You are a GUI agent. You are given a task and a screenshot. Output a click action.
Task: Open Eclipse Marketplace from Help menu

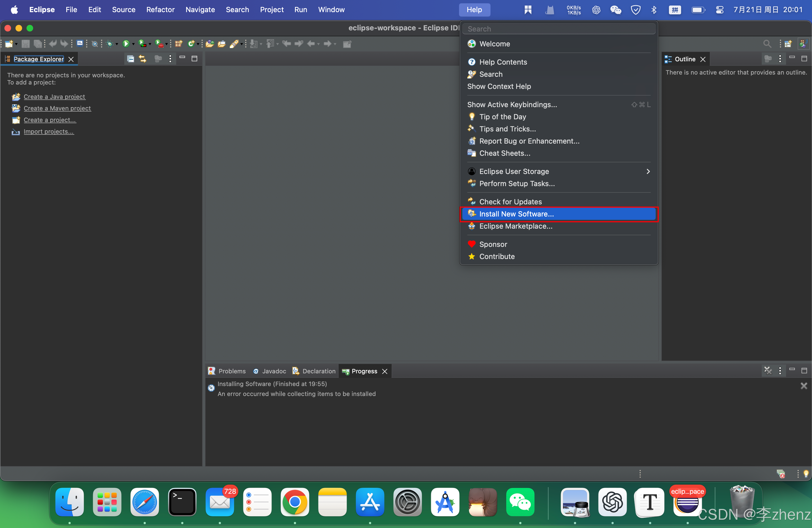[x=558, y=226]
